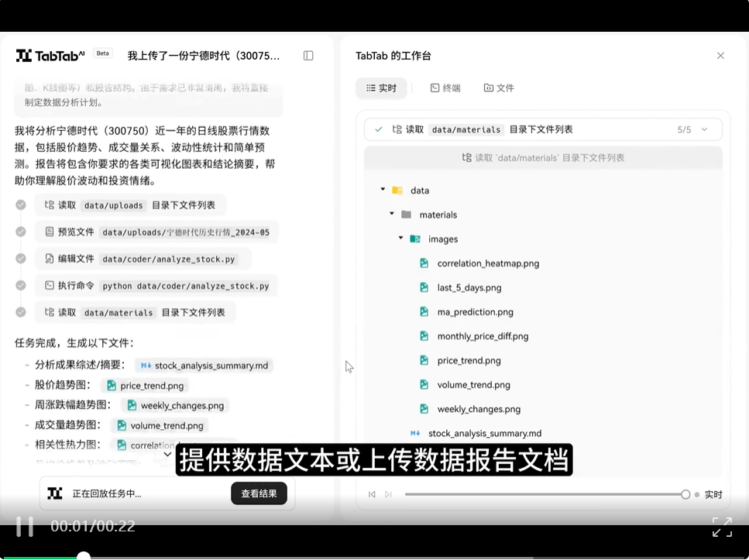Open the 读取 data/materials step in chat
Screen dimensions: 749x560
click(x=136, y=312)
